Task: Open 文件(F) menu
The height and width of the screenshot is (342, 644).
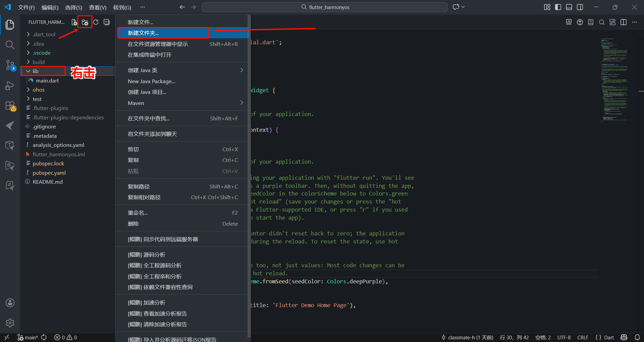Action: (x=26, y=7)
